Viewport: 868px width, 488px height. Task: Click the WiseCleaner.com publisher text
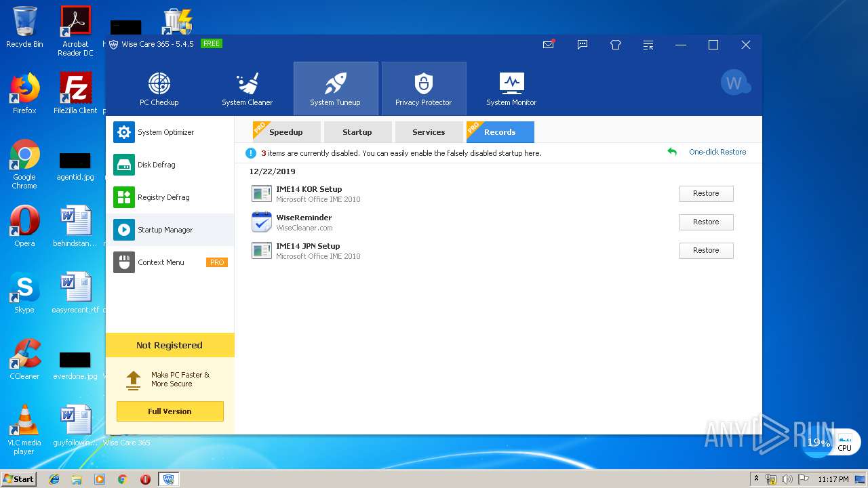[x=304, y=228]
